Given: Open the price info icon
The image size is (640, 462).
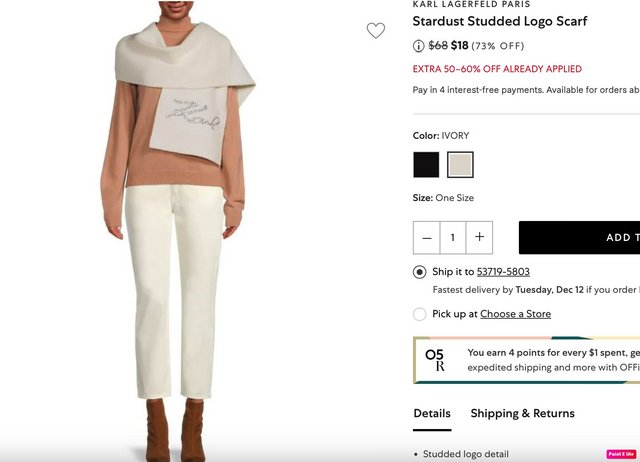Looking at the screenshot, I should (x=418, y=46).
